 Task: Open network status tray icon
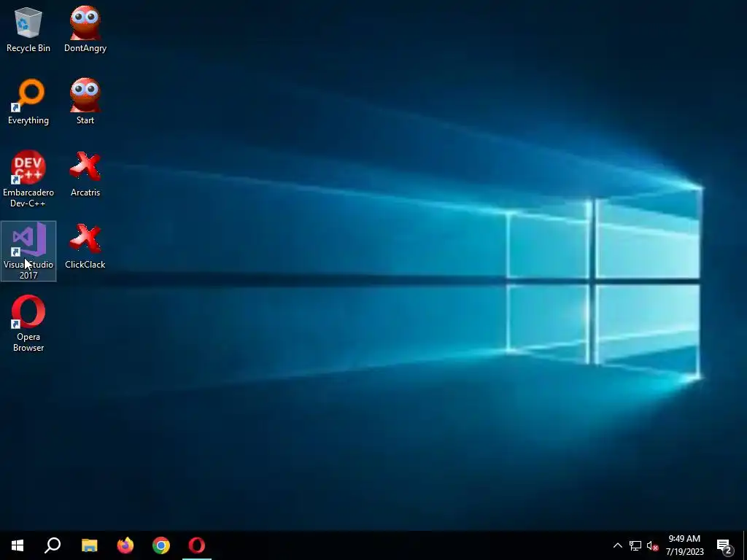[x=635, y=545]
